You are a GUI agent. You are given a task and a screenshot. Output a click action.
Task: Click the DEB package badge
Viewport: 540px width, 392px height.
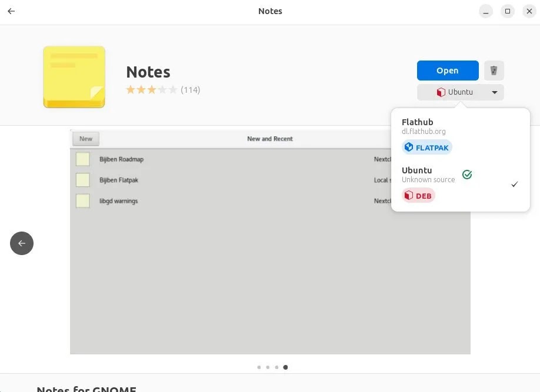point(418,196)
